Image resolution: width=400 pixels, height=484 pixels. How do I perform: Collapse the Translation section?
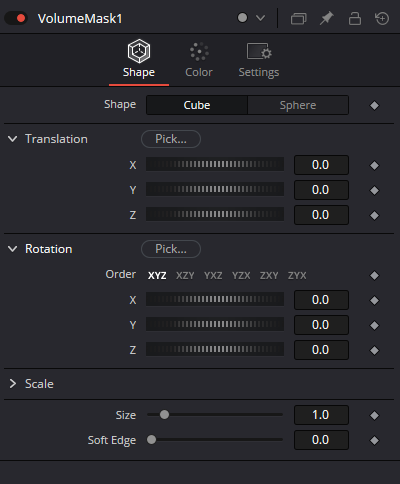pyautogui.click(x=13, y=139)
